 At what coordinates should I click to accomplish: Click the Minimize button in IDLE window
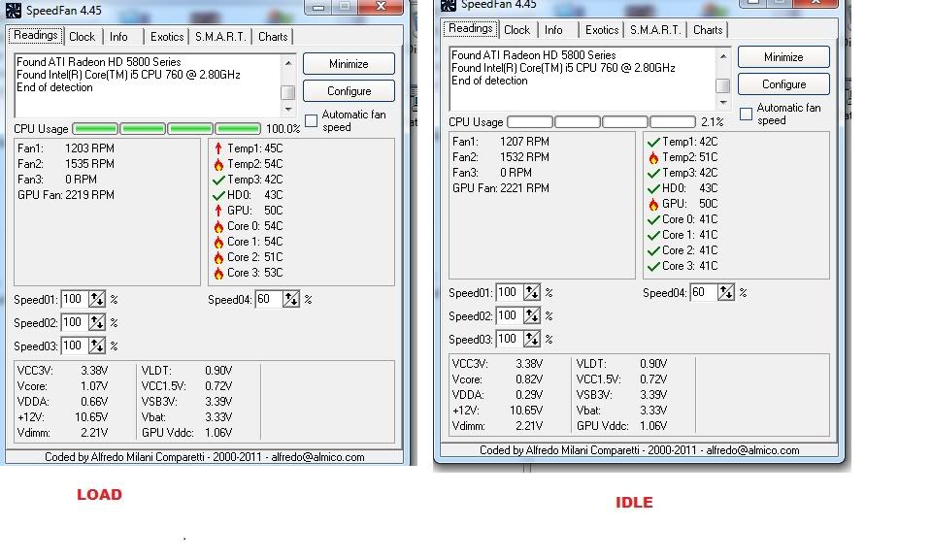pyautogui.click(x=784, y=57)
